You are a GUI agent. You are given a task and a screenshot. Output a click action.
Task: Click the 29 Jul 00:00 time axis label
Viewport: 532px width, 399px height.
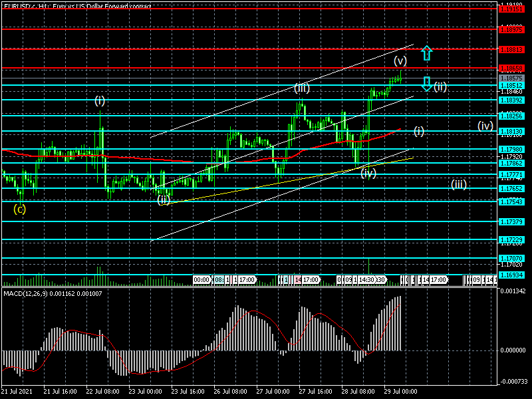point(401,392)
